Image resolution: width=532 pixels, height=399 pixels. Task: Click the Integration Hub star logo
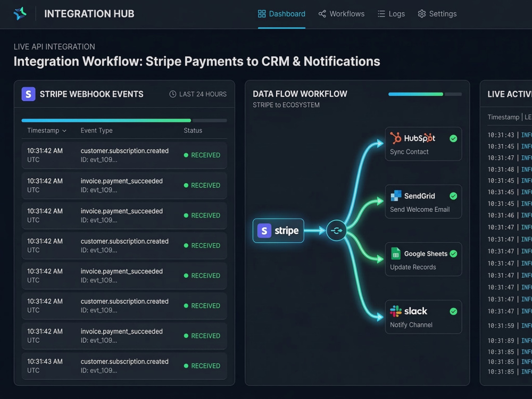pyautogui.click(x=20, y=14)
